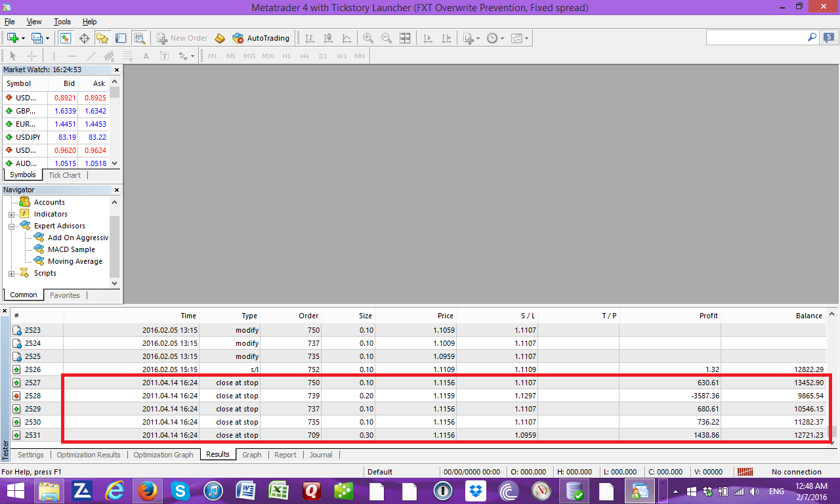Switch to the Tester Report tab
Image resolution: width=840 pixels, height=504 pixels.
(x=285, y=455)
